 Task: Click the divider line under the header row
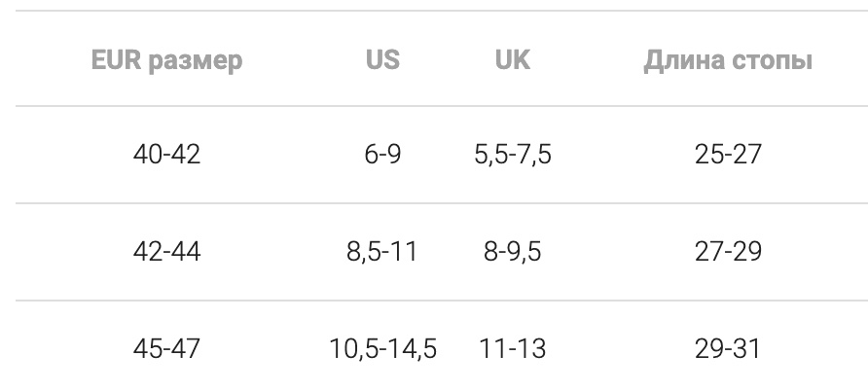pyautogui.click(x=434, y=106)
